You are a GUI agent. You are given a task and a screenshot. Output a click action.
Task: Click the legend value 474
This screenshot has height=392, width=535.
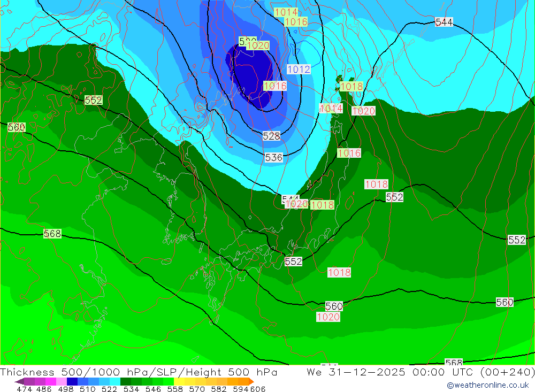pyautogui.click(x=24, y=389)
